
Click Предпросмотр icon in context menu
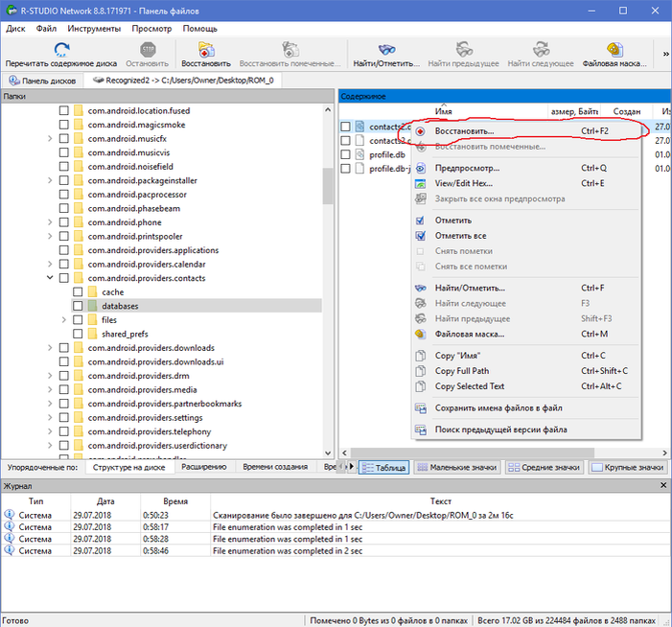421,168
